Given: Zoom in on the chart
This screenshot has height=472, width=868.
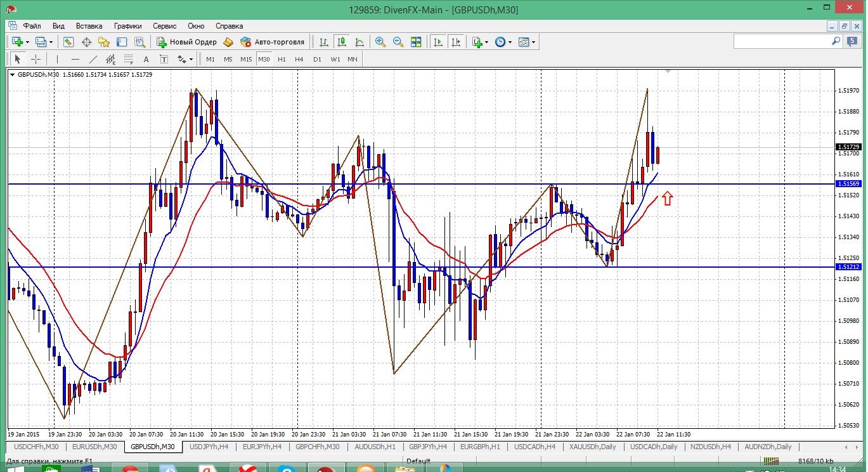Looking at the screenshot, I should pos(380,42).
